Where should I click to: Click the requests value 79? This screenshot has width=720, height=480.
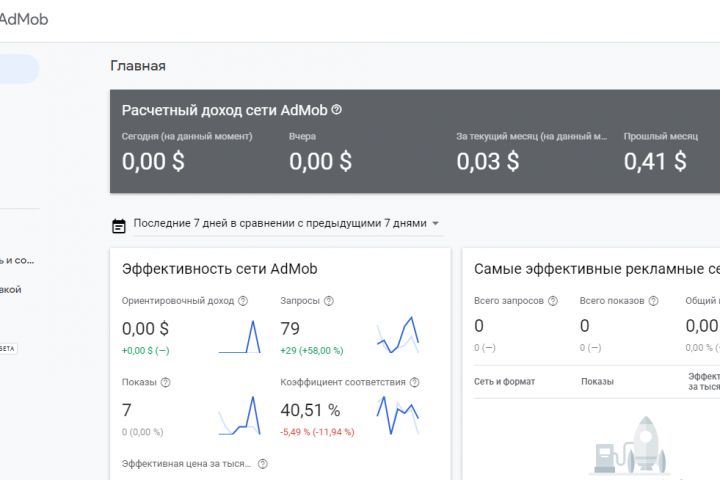pyautogui.click(x=290, y=329)
